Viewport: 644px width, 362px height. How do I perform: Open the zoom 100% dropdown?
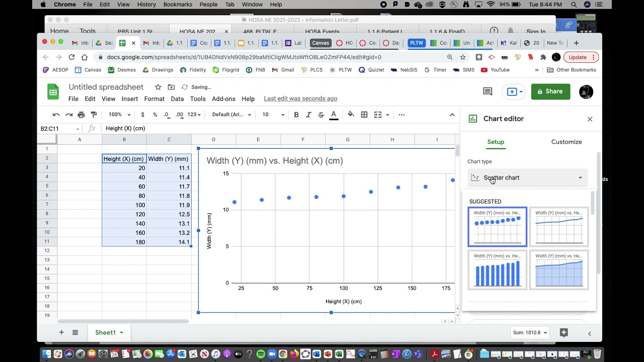click(x=120, y=115)
